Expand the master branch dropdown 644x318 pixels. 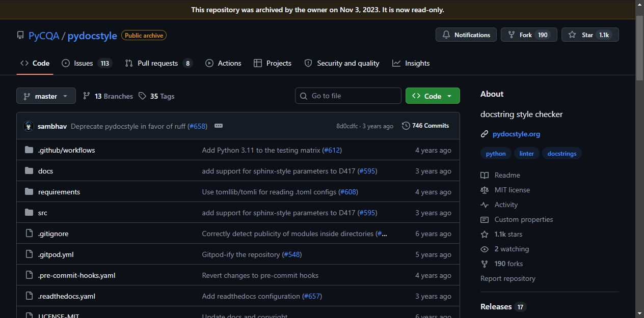pos(46,96)
